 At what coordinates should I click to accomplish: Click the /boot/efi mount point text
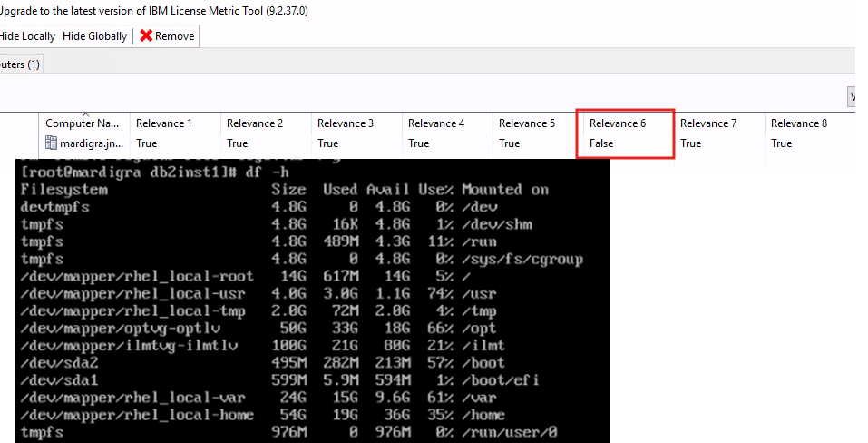click(501, 379)
